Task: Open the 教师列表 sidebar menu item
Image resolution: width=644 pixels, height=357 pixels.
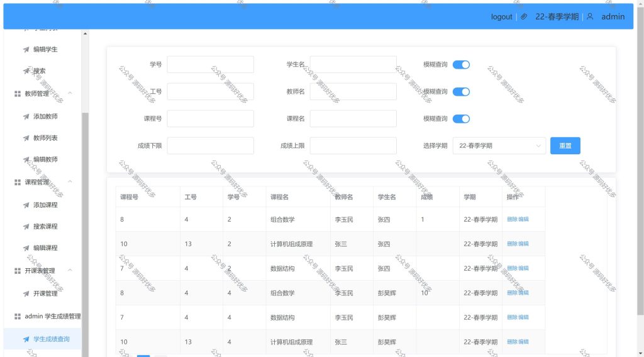Action: 43,138
